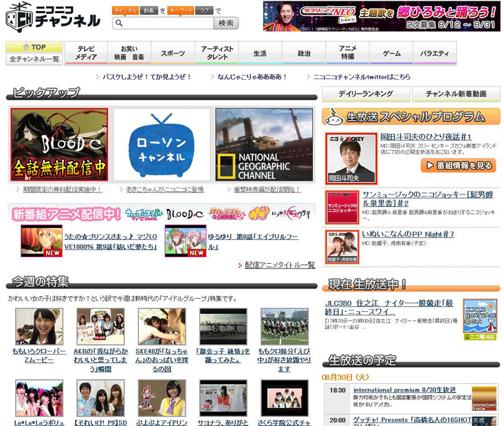Click the magnifier icon in search box
Screen dimensions: 504x426
pos(119,23)
